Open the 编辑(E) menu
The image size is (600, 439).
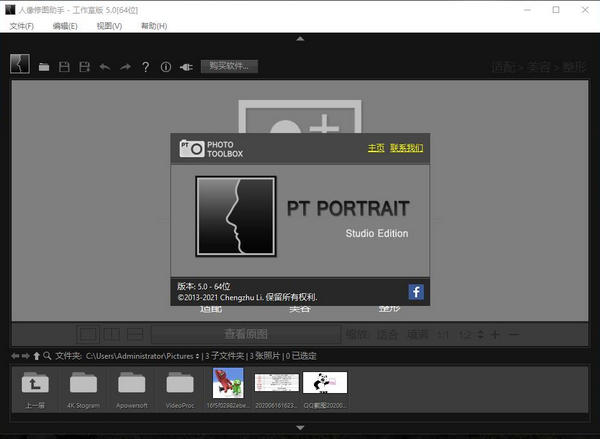click(x=65, y=26)
